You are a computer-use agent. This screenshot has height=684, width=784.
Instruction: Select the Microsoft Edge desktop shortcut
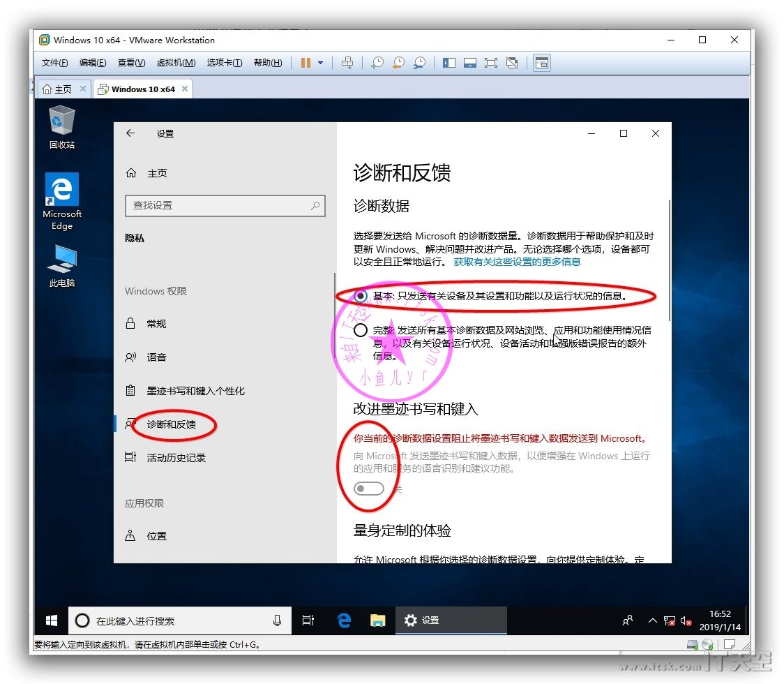pos(62,202)
